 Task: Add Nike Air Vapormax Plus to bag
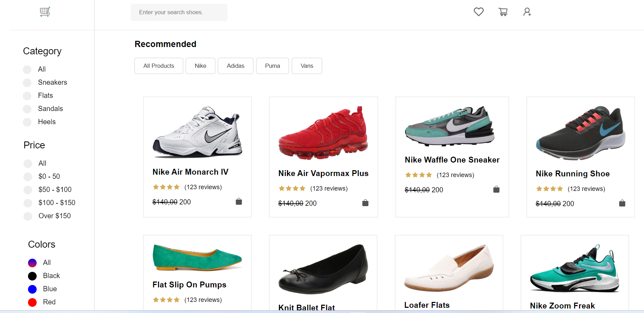[365, 203]
